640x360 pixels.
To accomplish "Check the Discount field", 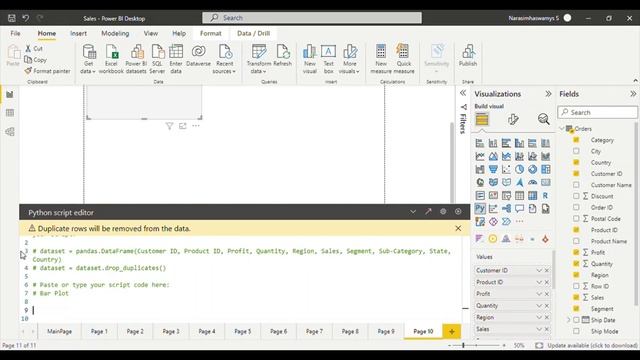I will (x=576, y=196).
